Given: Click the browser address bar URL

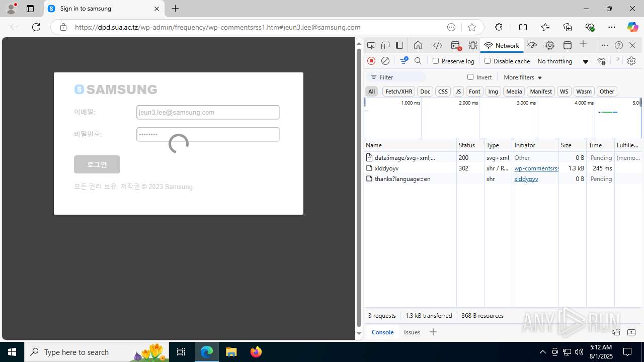Looking at the screenshot, I should click(x=218, y=27).
